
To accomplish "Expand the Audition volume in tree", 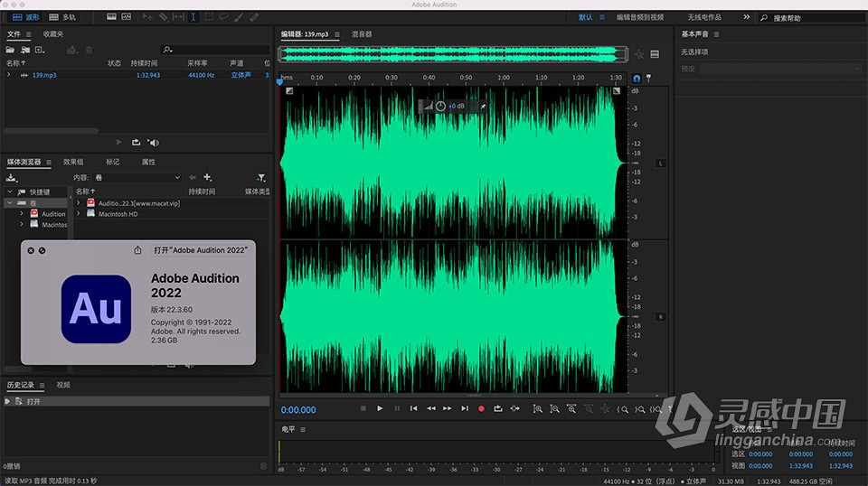I will 22,213.
